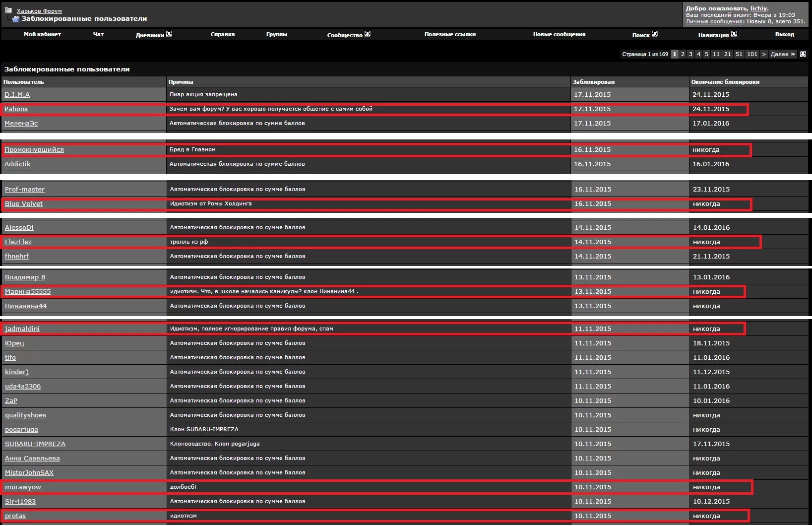Go to page 4 of the list
Screen dimensions: 812x526
point(698,54)
